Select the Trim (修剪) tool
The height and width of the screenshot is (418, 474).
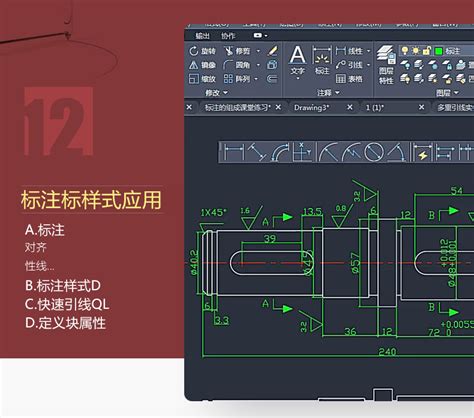(x=237, y=51)
